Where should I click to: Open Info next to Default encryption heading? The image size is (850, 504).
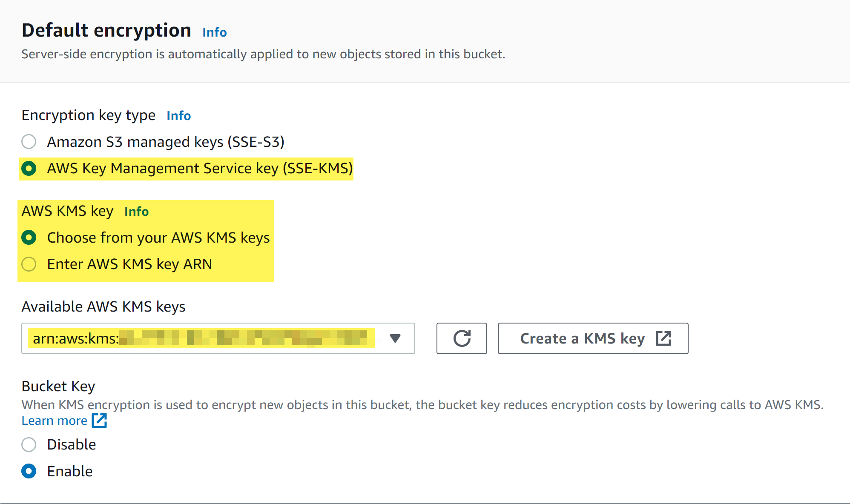pos(214,32)
